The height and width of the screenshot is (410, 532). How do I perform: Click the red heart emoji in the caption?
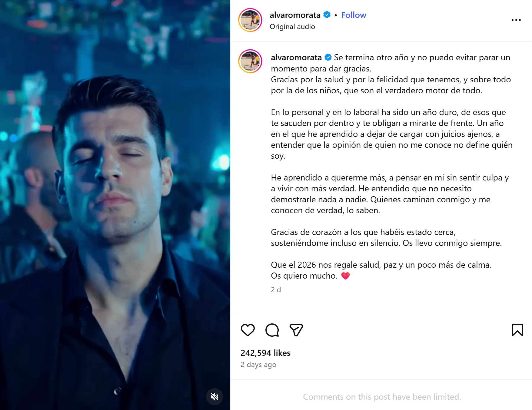click(345, 276)
